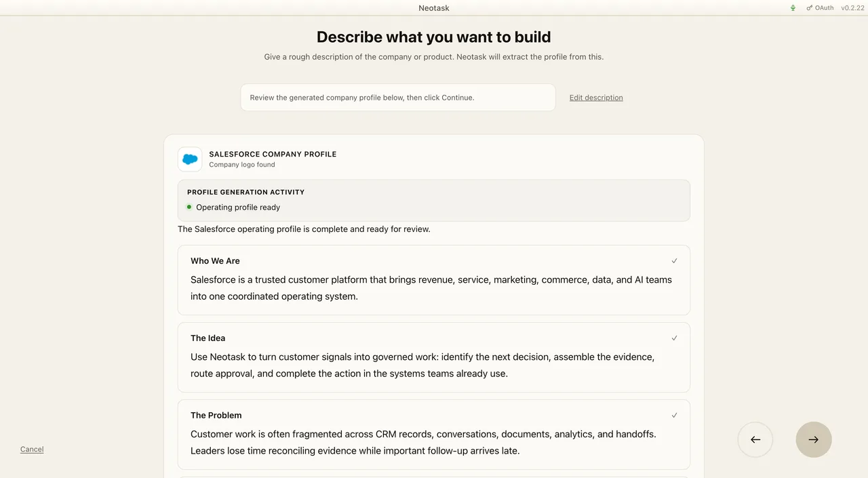Click the Profile Generation Activity label
The height and width of the screenshot is (478, 868).
246,193
